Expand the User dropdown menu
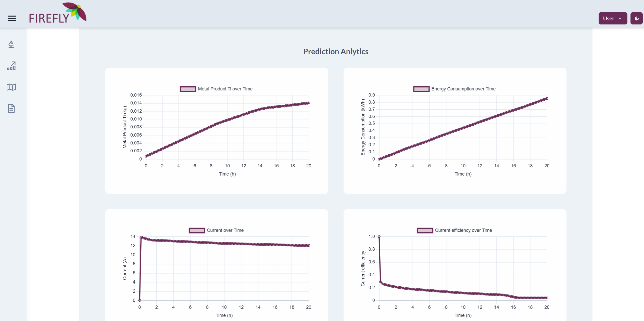Image resolution: width=644 pixels, height=321 pixels. tap(613, 18)
